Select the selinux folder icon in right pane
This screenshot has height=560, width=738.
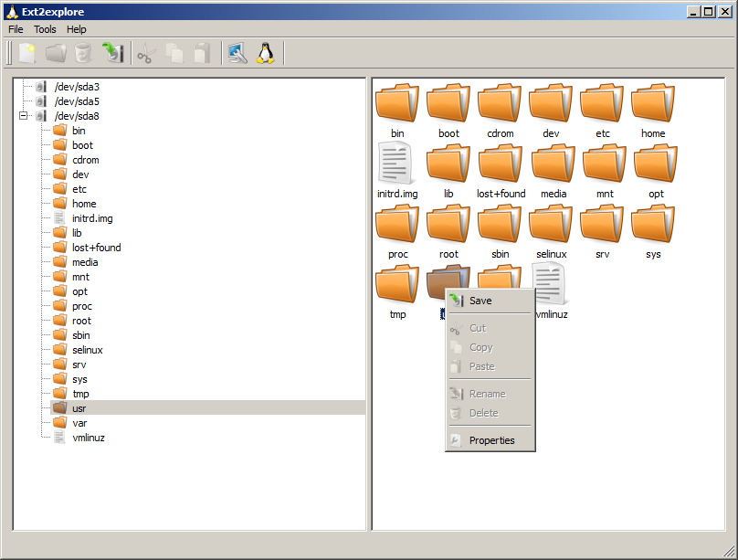(551, 223)
